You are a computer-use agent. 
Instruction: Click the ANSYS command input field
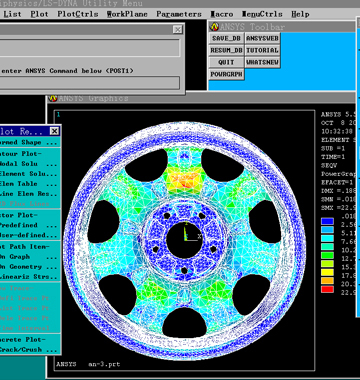(89, 83)
